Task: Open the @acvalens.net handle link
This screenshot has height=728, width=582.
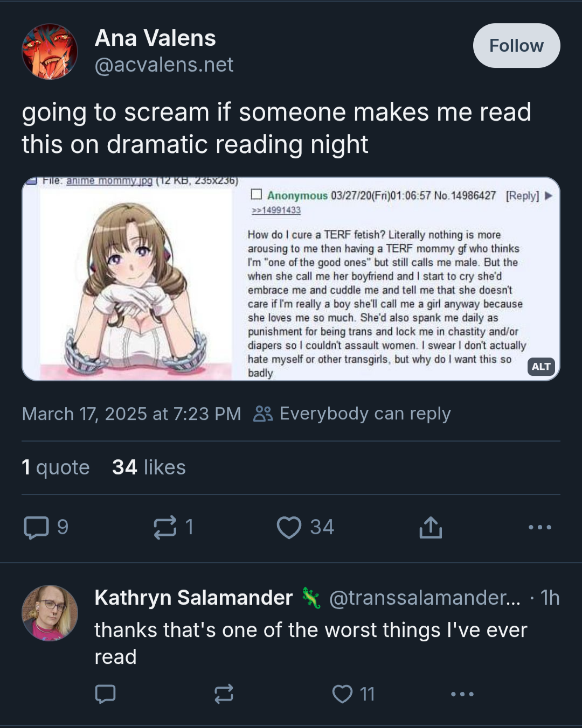Action: [164, 65]
